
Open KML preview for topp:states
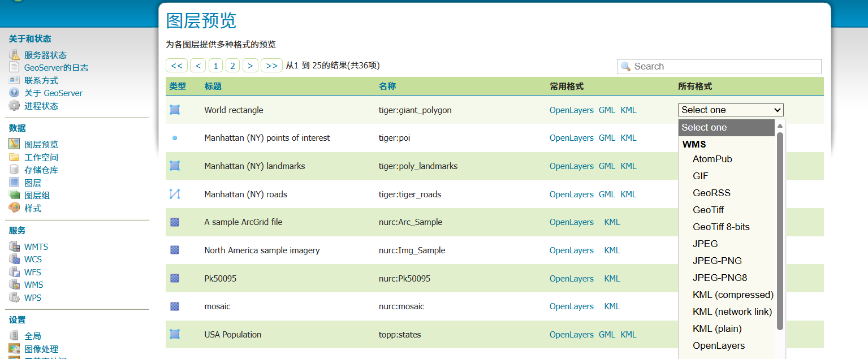click(x=628, y=334)
